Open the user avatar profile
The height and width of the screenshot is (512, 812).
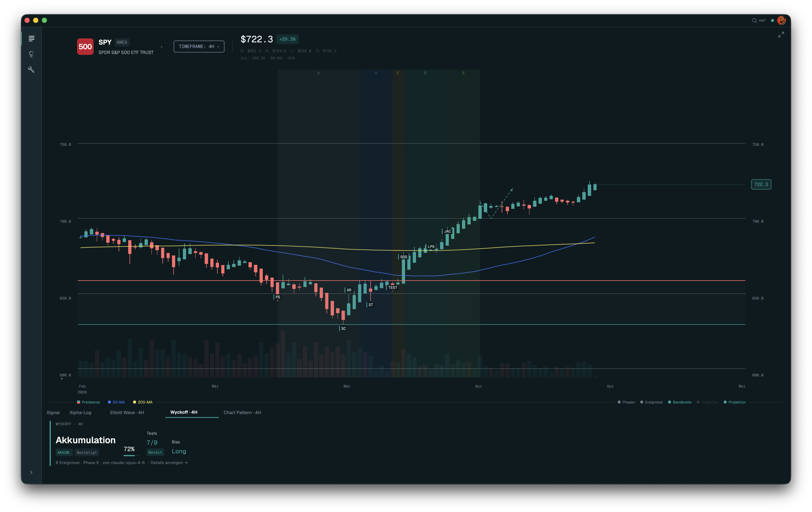[781, 20]
